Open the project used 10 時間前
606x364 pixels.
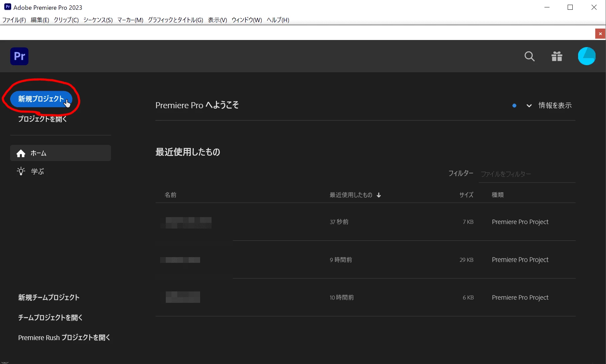tap(366, 297)
